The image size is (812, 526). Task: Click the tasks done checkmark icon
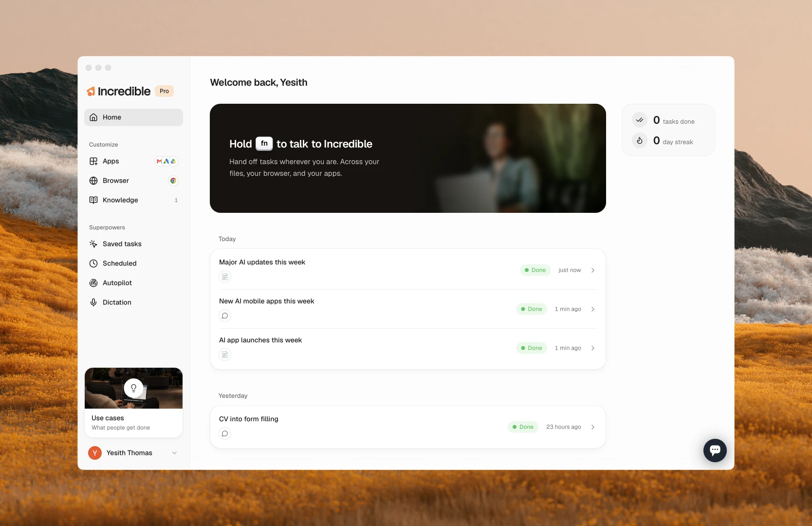[640, 120]
